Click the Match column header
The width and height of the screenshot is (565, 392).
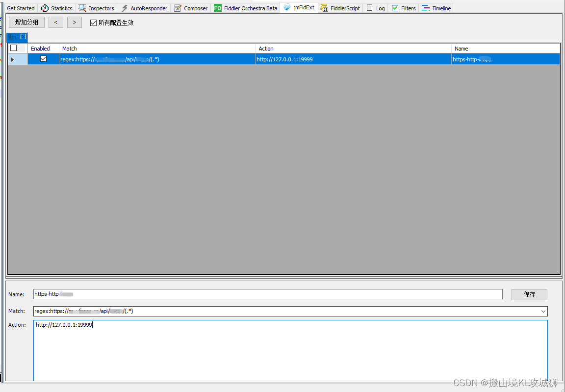(x=157, y=48)
